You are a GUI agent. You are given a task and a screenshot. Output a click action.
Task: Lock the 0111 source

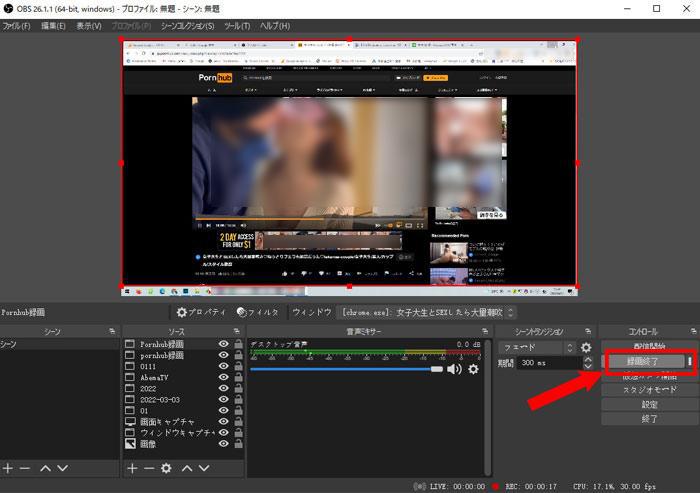pyautogui.click(x=238, y=366)
